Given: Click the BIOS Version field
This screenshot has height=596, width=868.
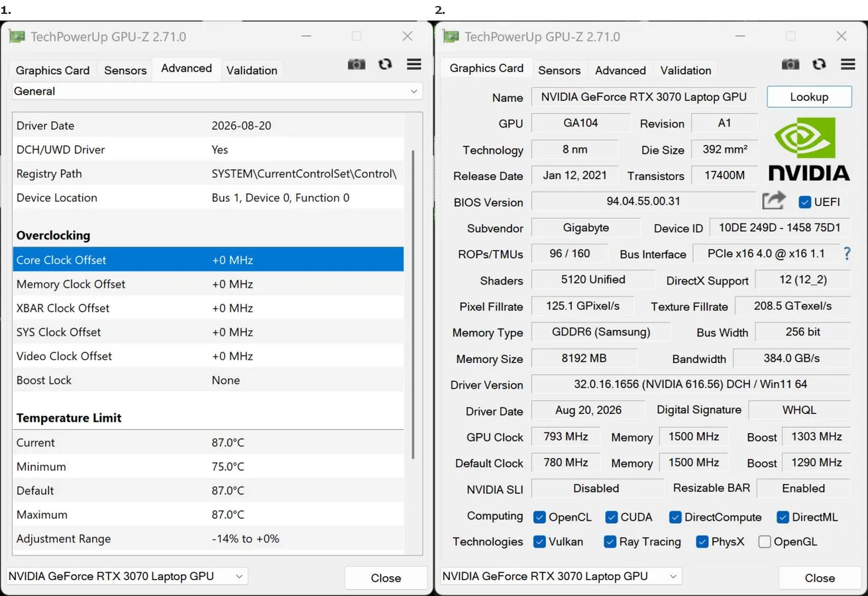Looking at the screenshot, I should [643, 201].
